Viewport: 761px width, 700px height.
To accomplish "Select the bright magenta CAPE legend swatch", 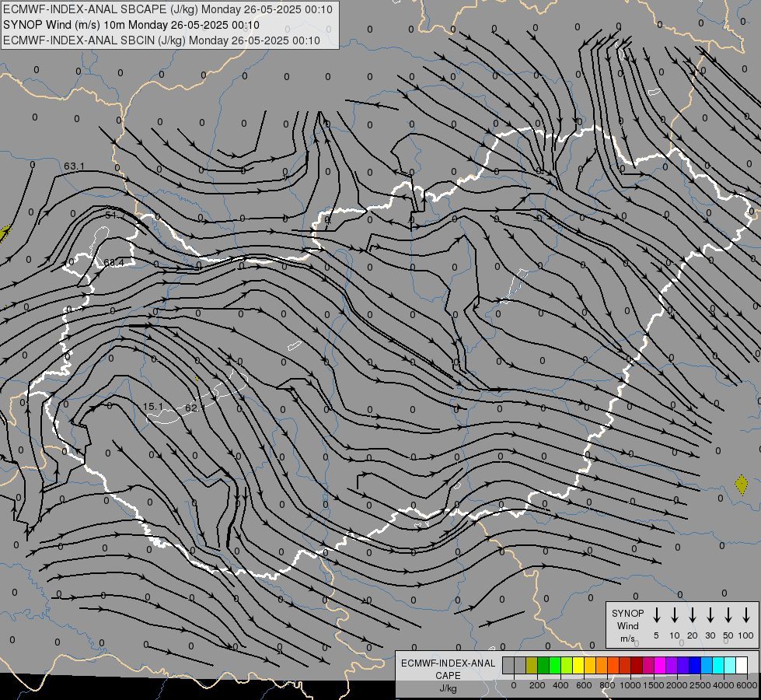I will 660,665.
